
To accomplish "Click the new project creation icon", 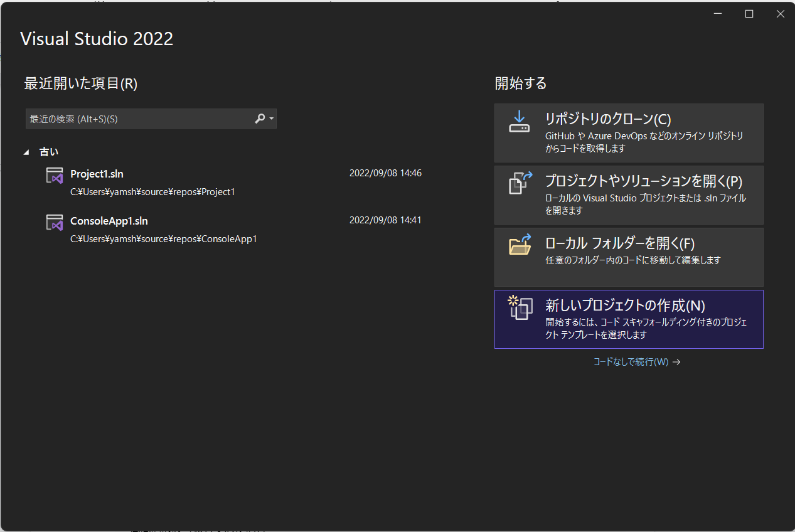I will click(x=520, y=307).
